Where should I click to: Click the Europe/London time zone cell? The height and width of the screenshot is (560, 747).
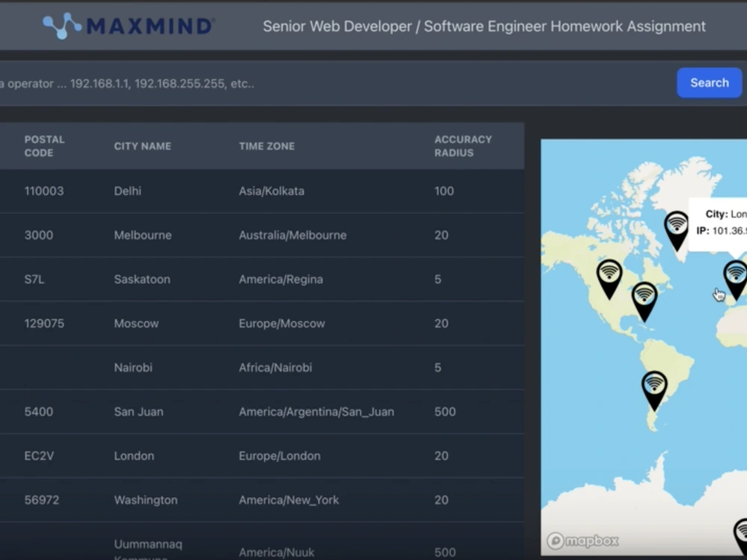279,456
